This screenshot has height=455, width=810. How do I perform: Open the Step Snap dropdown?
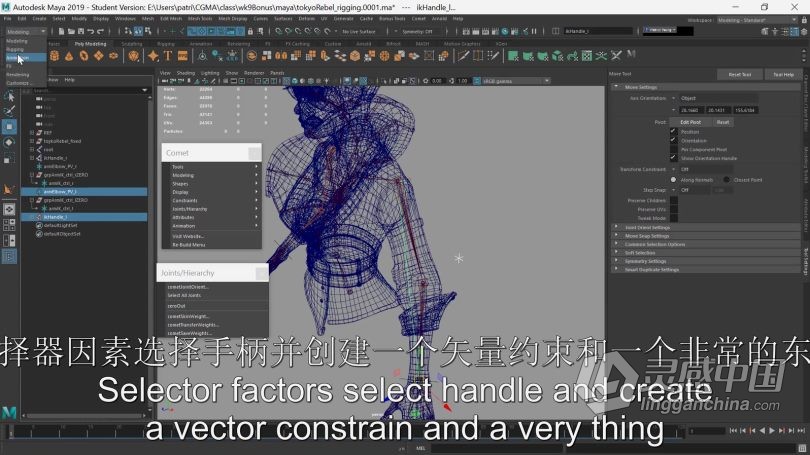tap(690, 190)
